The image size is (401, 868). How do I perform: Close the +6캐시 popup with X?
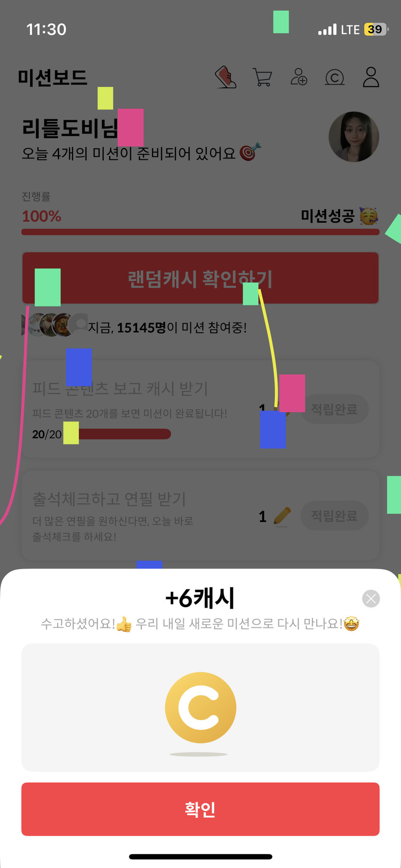pyautogui.click(x=371, y=599)
